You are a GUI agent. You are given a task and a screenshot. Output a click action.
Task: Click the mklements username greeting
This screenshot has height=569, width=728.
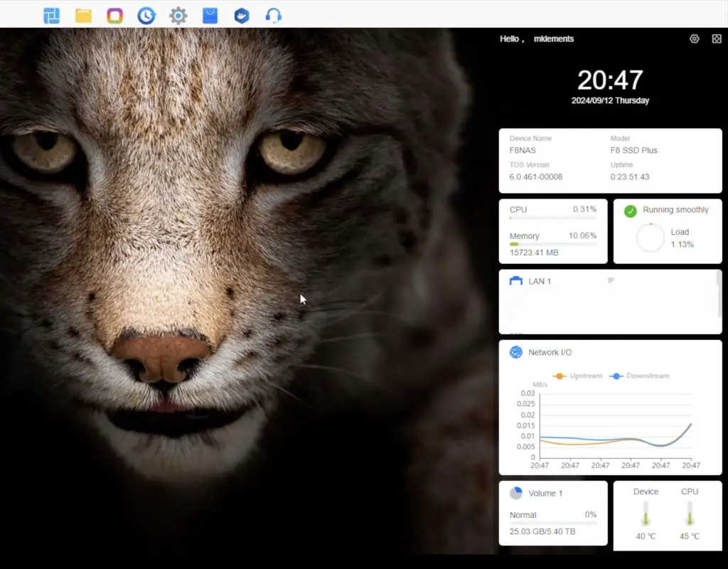553,39
